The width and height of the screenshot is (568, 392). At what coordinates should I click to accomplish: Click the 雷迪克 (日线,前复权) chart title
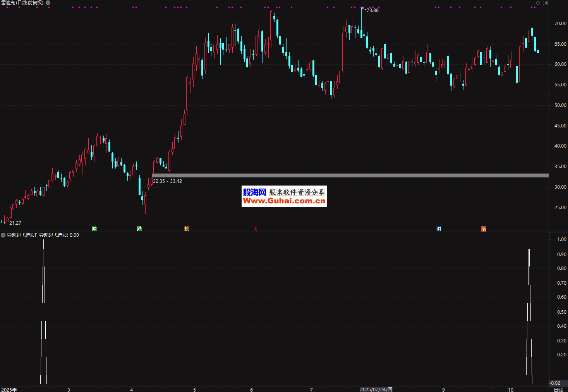click(22, 3)
